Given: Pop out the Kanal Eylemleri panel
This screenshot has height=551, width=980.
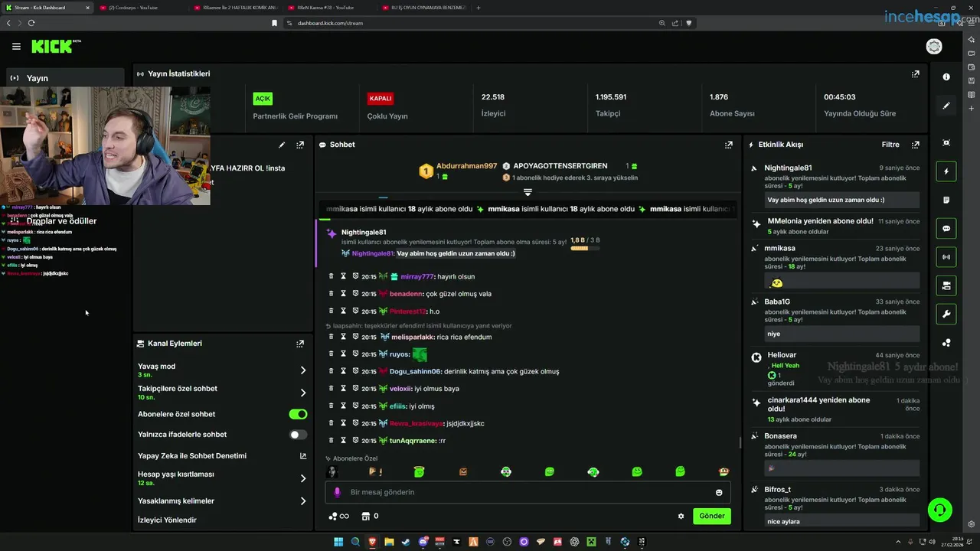Looking at the screenshot, I should coord(300,344).
